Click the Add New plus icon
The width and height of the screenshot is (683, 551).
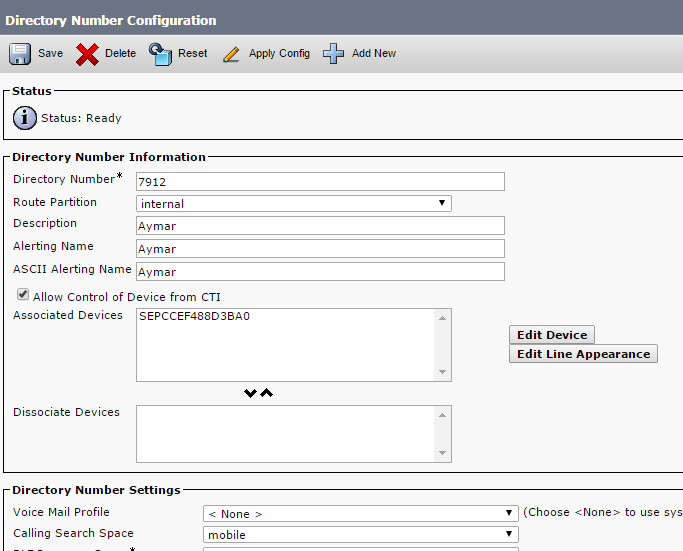pos(334,53)
